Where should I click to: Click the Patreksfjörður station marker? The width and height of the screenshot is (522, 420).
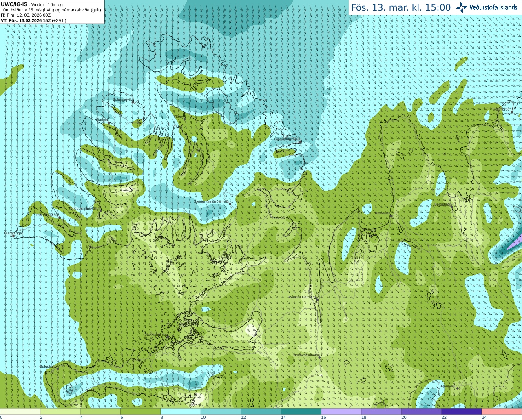(59, 217)
